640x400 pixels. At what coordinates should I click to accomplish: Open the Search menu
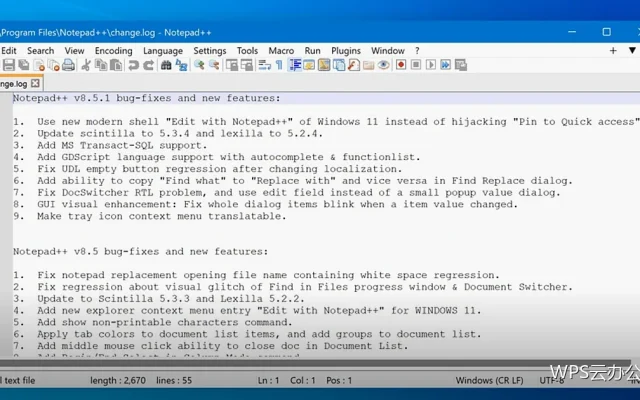pyautogui.click(x=40, y=51)
